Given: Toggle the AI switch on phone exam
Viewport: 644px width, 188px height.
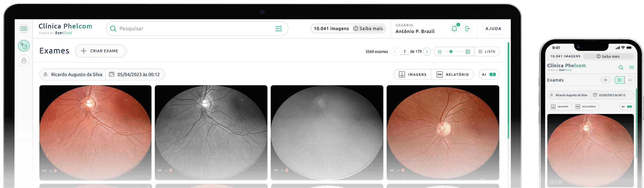Looking at the screenshot, I should 629,107.
